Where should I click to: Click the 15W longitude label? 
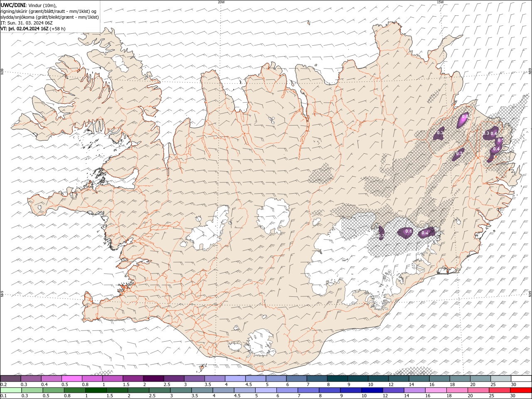(x=440, y=2)
